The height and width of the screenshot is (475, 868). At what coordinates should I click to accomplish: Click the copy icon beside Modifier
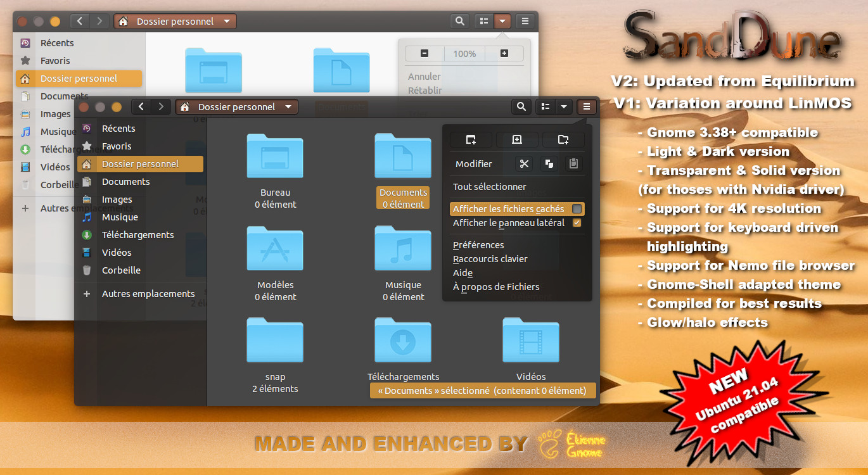[x=549, y=164]
